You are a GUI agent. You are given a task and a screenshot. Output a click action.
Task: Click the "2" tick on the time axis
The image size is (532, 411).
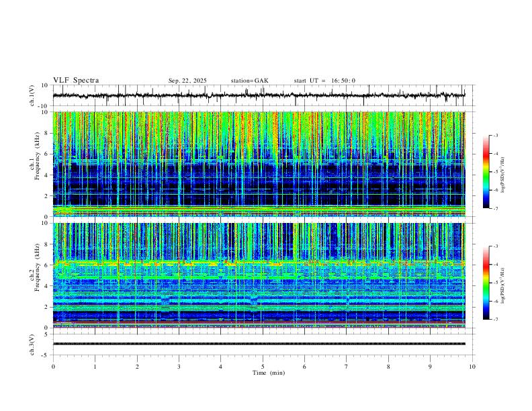[x=137, y=367]
